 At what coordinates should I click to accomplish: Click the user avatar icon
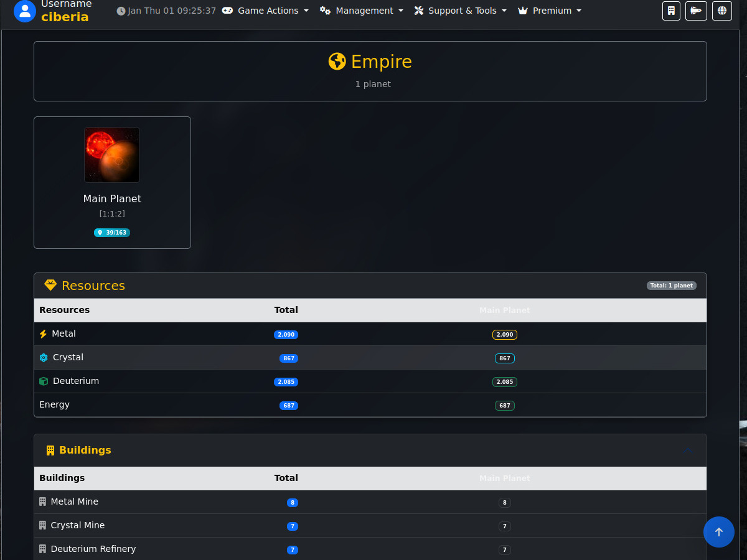25,11
